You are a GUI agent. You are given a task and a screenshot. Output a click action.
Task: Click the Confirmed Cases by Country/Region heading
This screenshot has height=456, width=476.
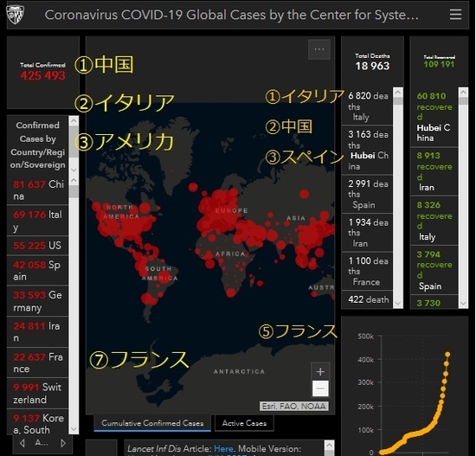click(37, 145)
